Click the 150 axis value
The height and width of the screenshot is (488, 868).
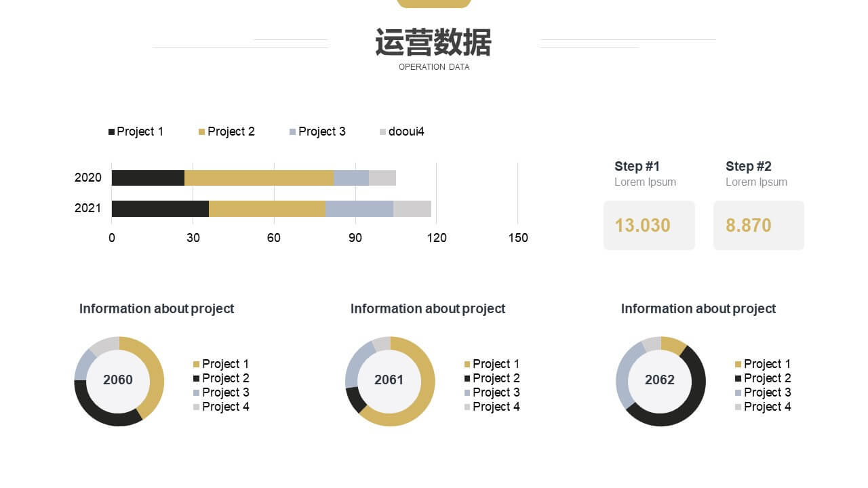click(x=517, y=238)
